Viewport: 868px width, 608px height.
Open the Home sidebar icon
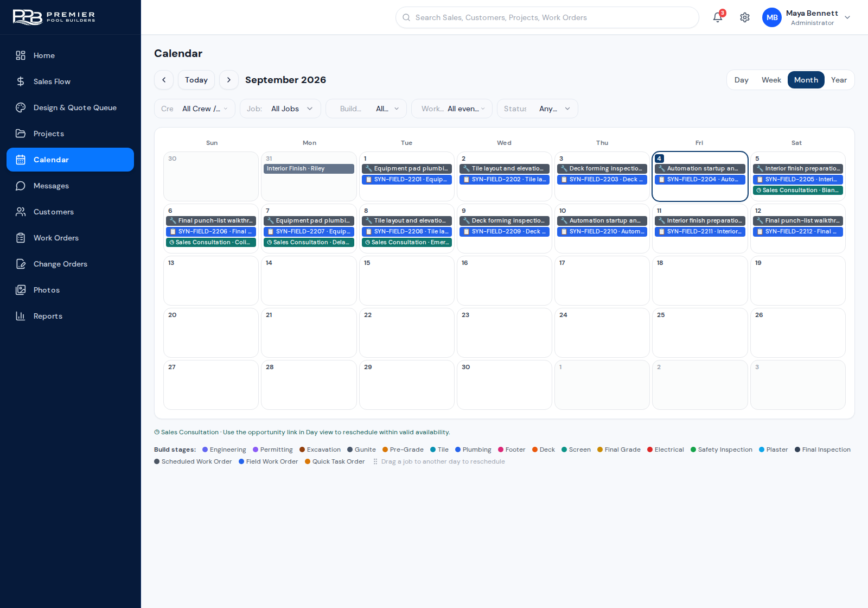[21, 55]
